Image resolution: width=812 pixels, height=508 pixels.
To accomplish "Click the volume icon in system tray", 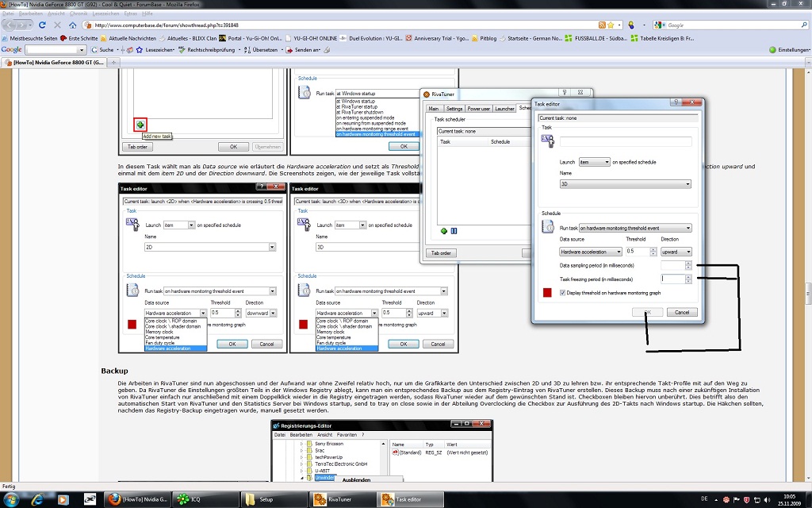I will [767, 500].
